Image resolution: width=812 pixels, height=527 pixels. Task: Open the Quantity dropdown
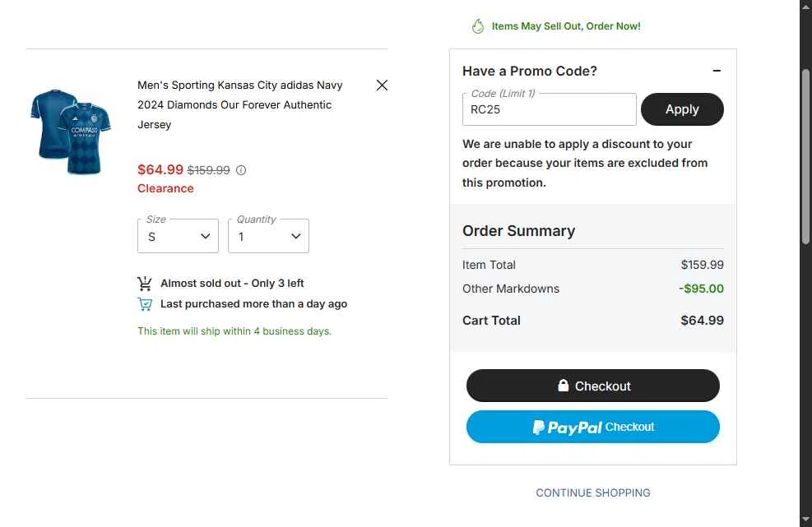[x=268, y=236]
